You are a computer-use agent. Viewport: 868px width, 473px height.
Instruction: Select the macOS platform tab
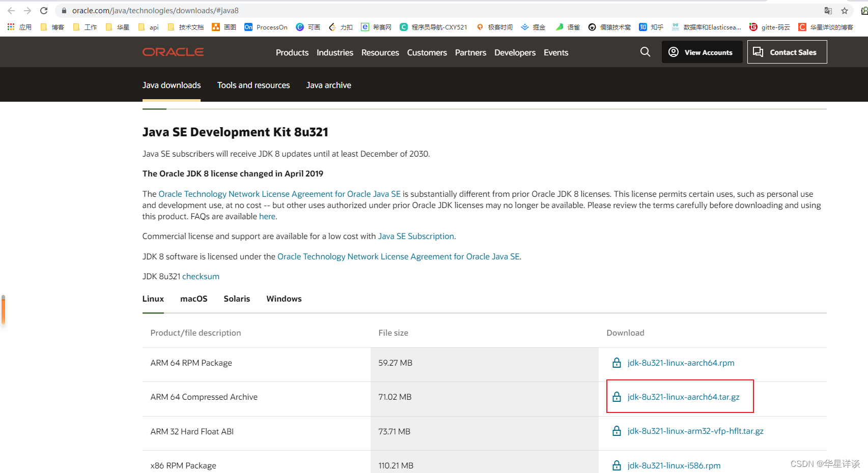pyautogui.click(x=194, y=299)
